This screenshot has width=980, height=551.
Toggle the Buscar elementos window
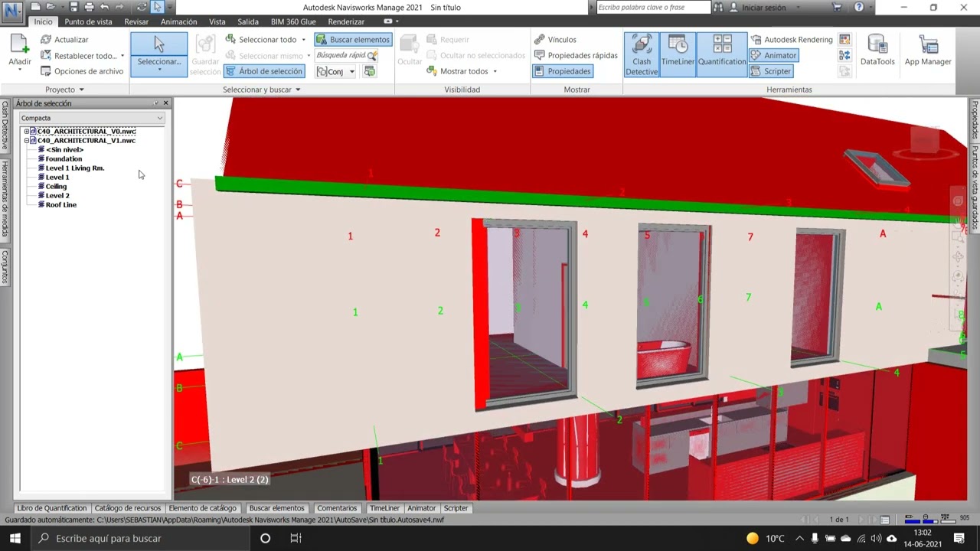[353, 39]
